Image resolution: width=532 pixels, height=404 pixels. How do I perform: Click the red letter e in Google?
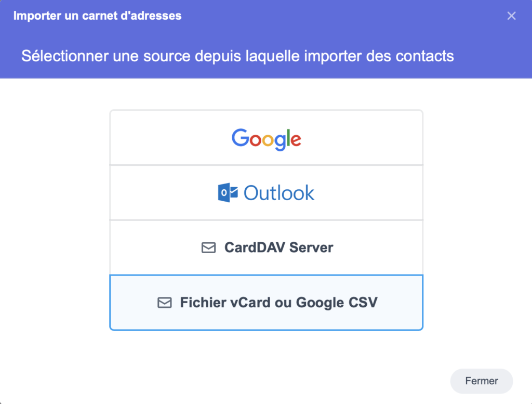click(295, 139)
